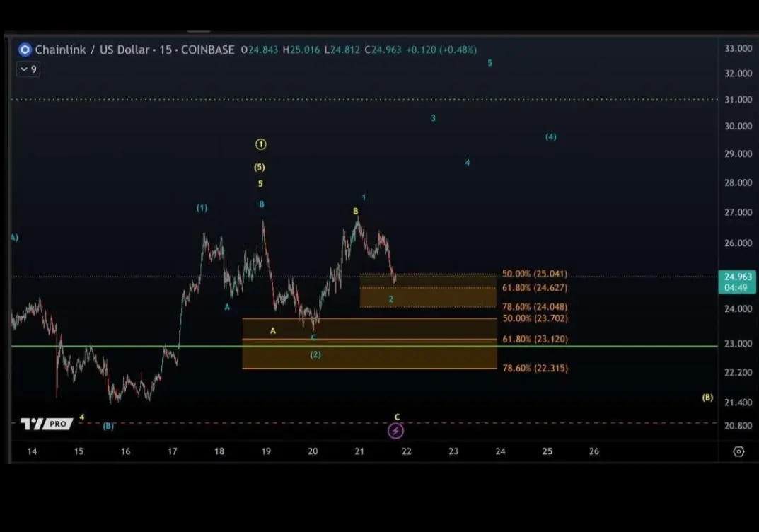Click date 22 on the time axis
759x532 pixels.
tap(407, 451)
